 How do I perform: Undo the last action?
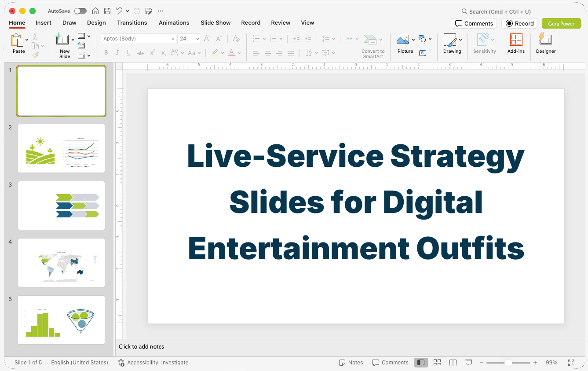[119, 11]
